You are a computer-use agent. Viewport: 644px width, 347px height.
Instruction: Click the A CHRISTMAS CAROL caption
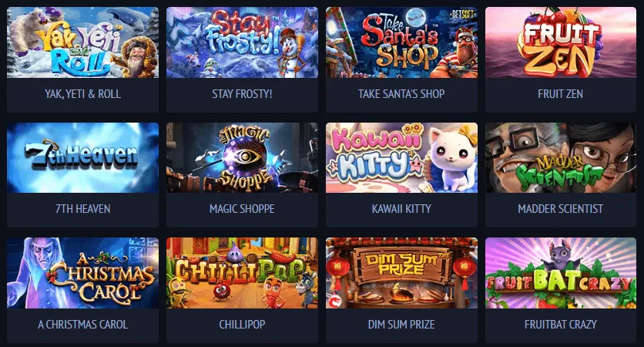pos(82,325)
